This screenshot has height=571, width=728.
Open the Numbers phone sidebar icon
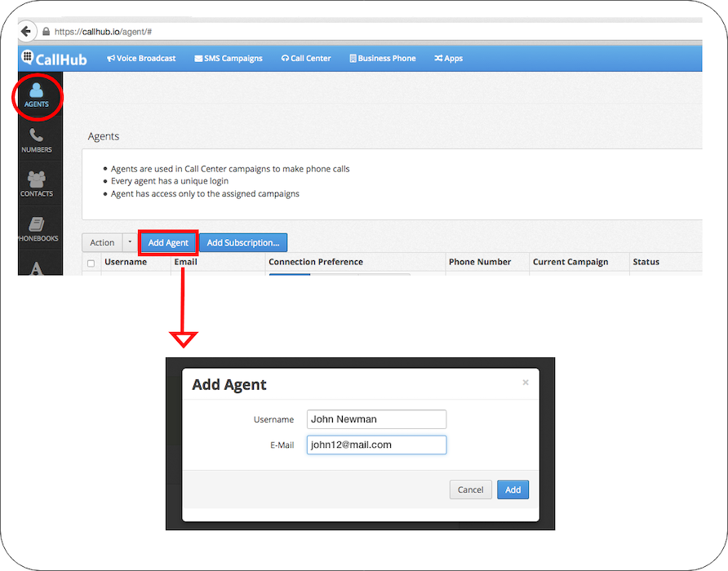coord(36,140)
